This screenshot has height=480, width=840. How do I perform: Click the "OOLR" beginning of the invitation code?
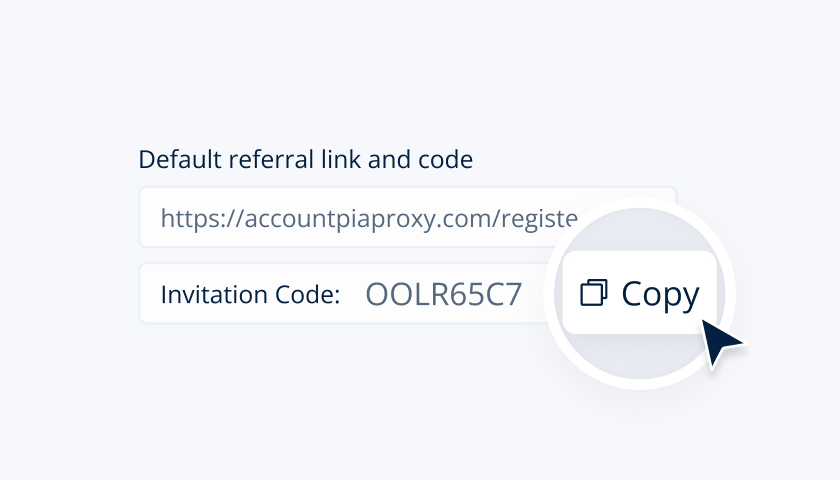(400, 294)
